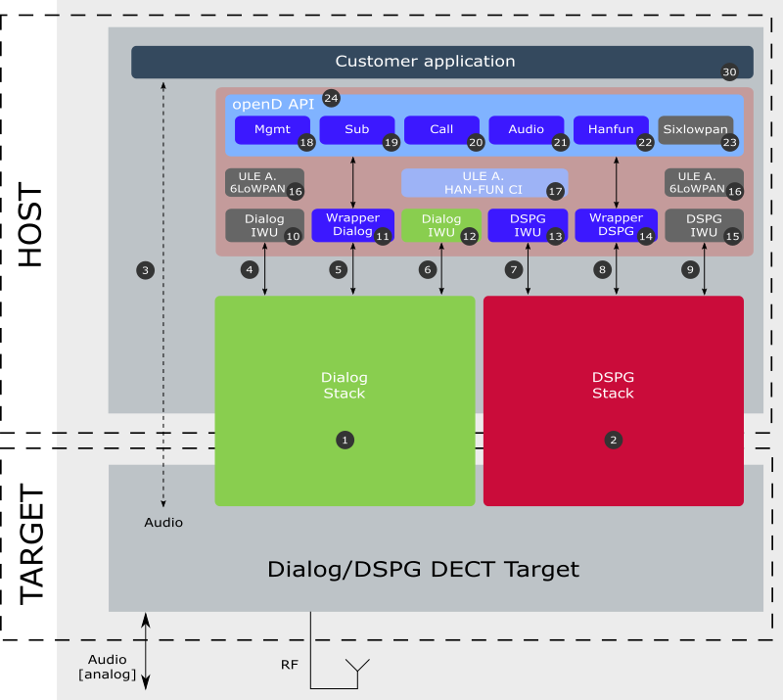Click the gray Sixlowpan block
Image resolution: width=783 pixels, height=700 pixels.
pyautogui.click(x=696, y=130)
